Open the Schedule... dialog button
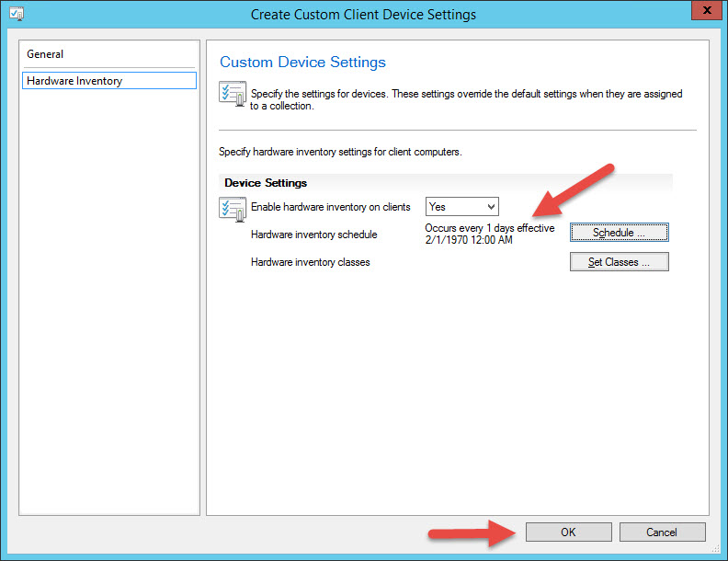728x561 pixels. [x=619, y=233]
